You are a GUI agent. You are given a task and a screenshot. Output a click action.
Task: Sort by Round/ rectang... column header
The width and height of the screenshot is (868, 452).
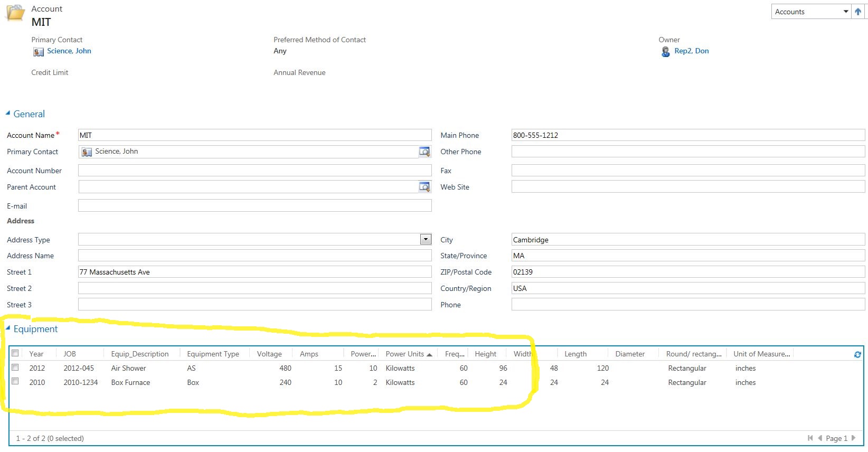click(x=694, y=354)
